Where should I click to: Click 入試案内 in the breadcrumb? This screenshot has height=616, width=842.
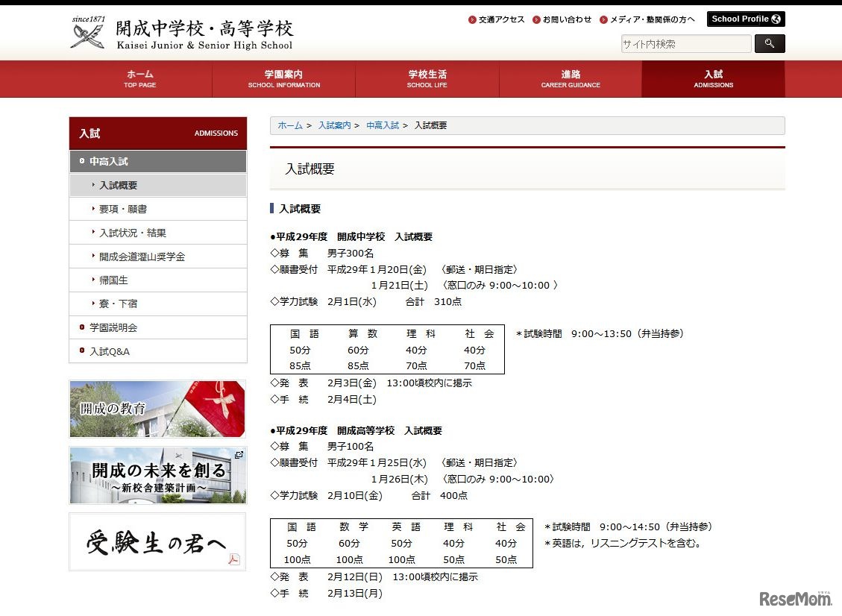[x=334, y=125]
